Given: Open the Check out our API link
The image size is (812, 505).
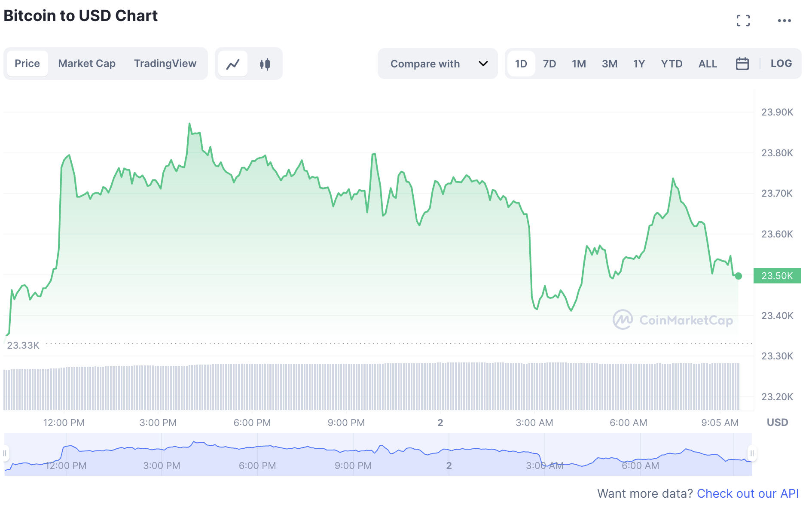Looking at the screenshot, I should (748, 493).
